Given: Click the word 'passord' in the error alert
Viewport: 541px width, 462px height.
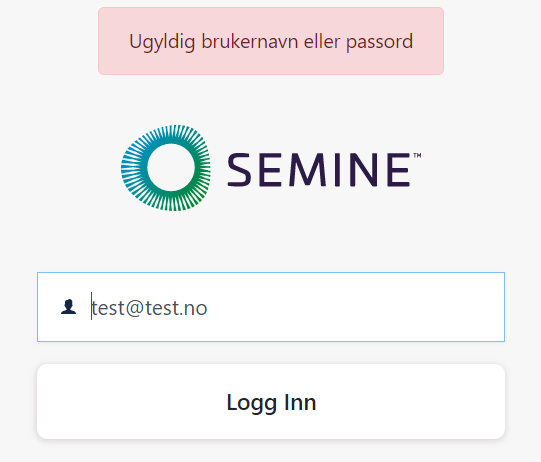Looking at the screenshot, I should (379, 43).
